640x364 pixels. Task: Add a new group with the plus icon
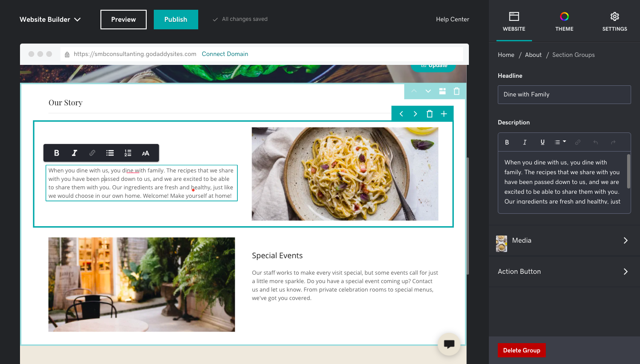(x=444, y=114)
